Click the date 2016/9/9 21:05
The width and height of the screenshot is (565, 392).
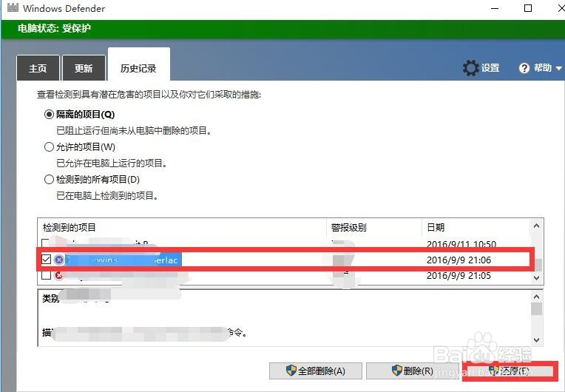coord(459,276)
